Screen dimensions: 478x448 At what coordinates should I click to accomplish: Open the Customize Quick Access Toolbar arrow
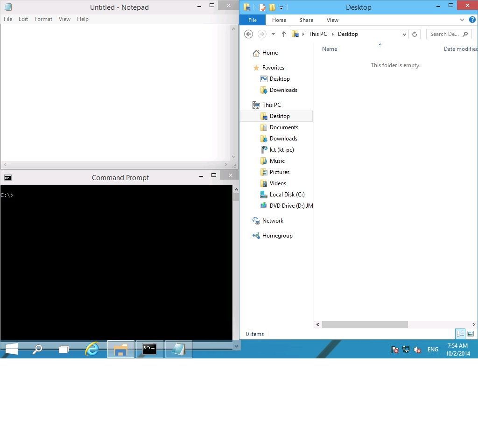(x=281, y=8)
